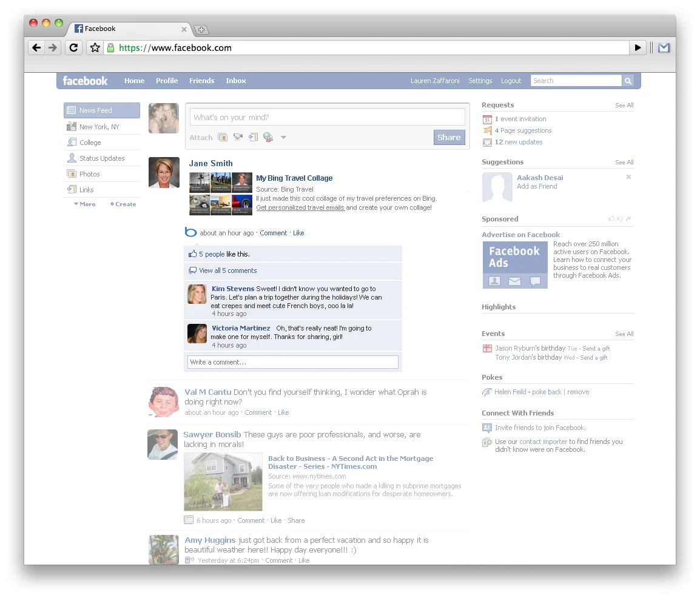Screen dimensions: 700x598
Task: Click the Invite friends icon
Action: pyautogui.click(x=487, y=428)
